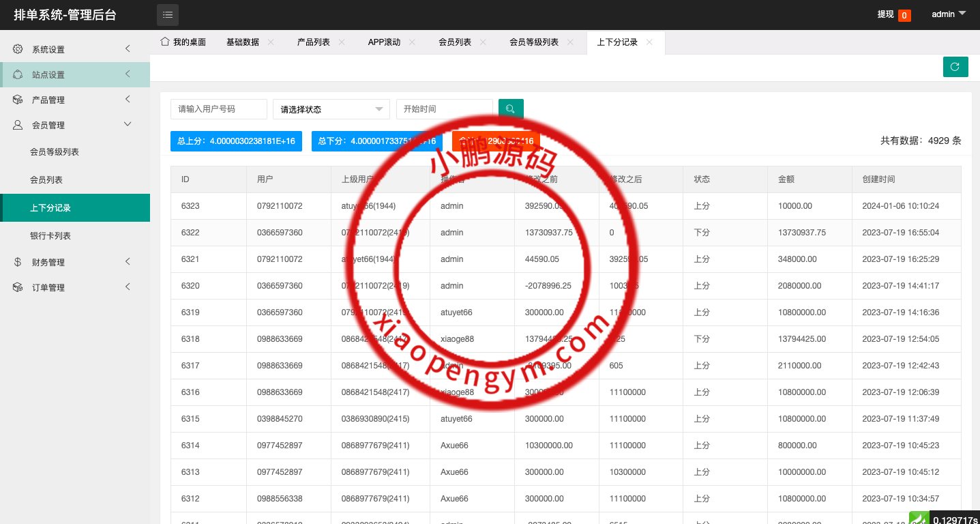Viewport: 980px width, 524px height.
Task: Close the 会员等级列表 tab
Action: 570,42
